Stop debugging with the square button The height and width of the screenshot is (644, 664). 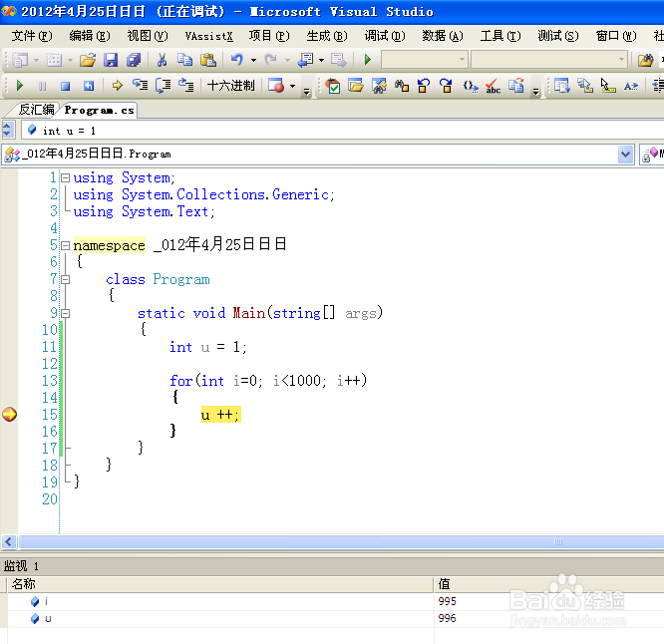(65, 86)
